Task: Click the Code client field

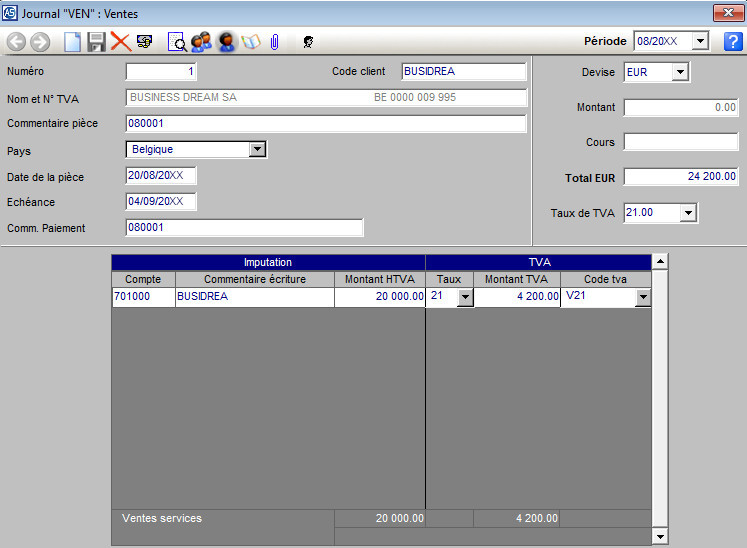Action: click(x=463, y=72)
